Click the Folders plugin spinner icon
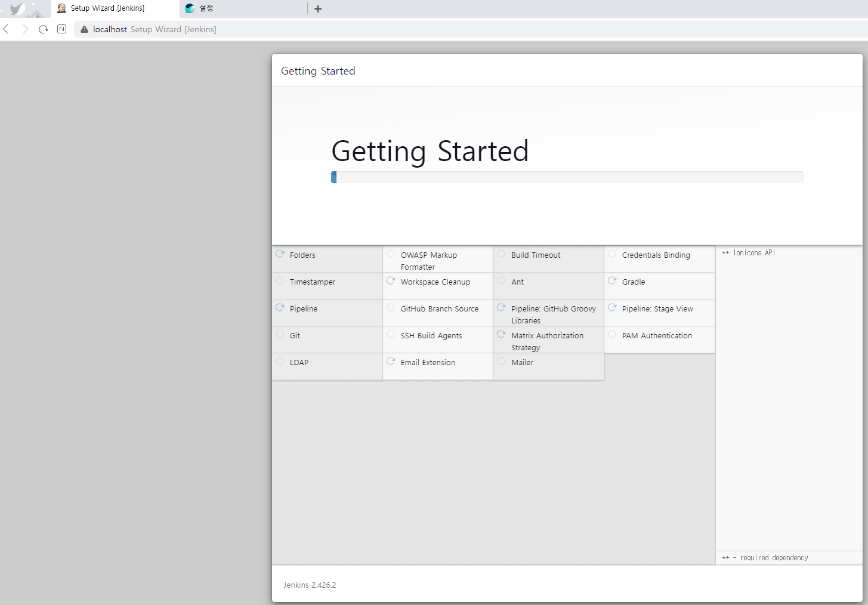The width and height of the screenshot is (868, 605). tap(280, 254)
